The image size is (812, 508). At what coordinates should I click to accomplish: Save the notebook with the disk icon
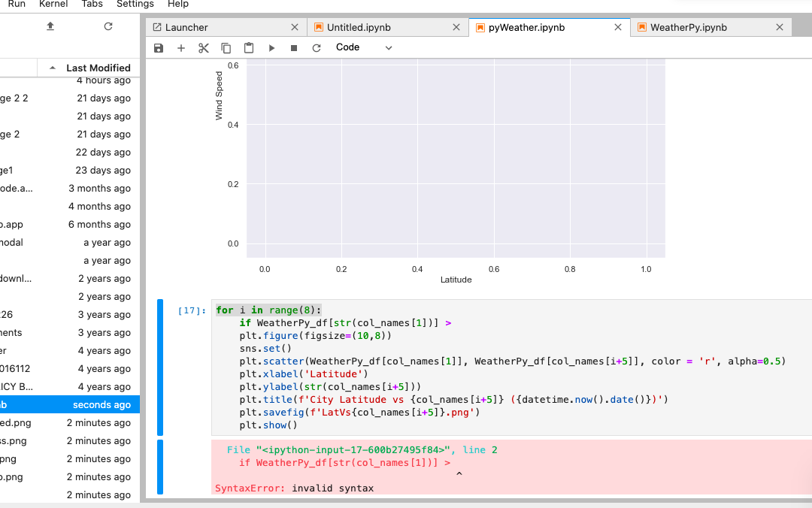click(159, 47)
